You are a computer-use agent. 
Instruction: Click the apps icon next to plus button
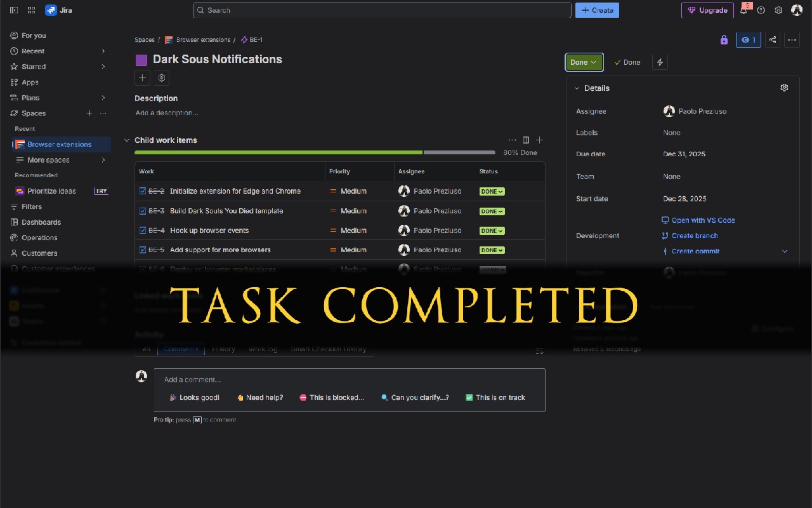(x=162, y=77)
